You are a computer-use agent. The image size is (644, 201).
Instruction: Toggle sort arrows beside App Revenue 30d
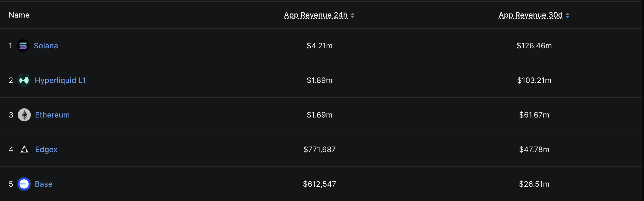point(568,15)
